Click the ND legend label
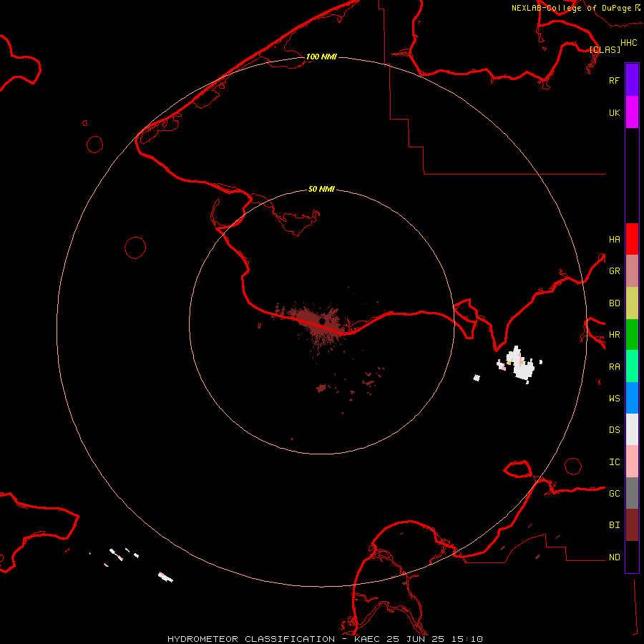644x644 pixels. 614,557
